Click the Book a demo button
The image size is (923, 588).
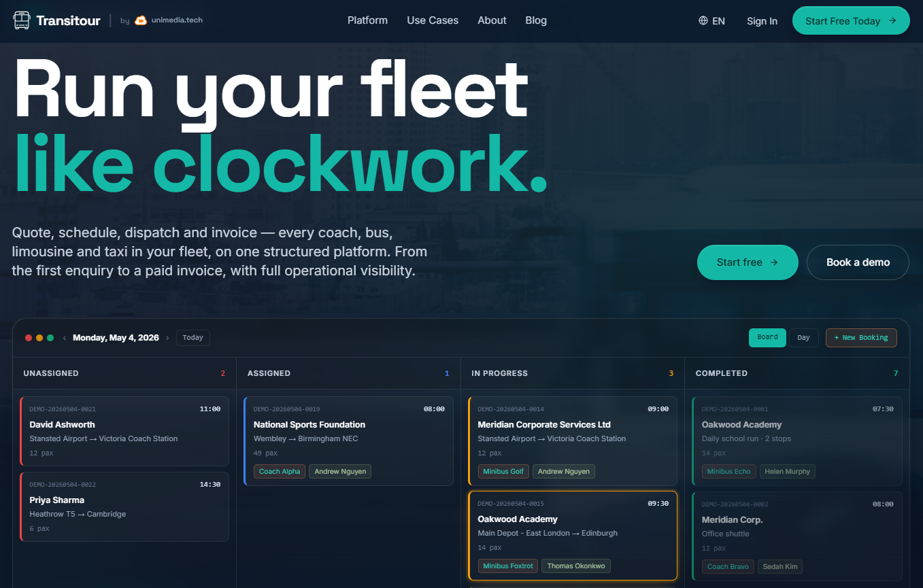click(858, 262)
